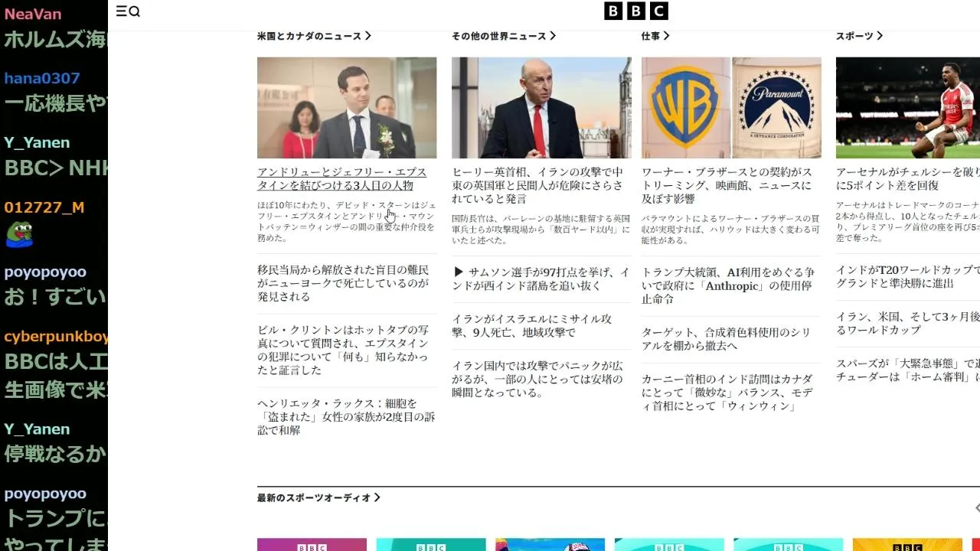Click the green frog emote in chat
Image resolution: width=980 pixels, height=551 pixels.
click(x=19, y=235)
